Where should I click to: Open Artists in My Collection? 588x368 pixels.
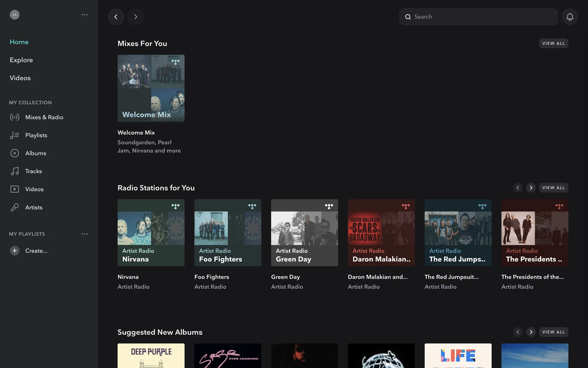(x=34, y=207)
